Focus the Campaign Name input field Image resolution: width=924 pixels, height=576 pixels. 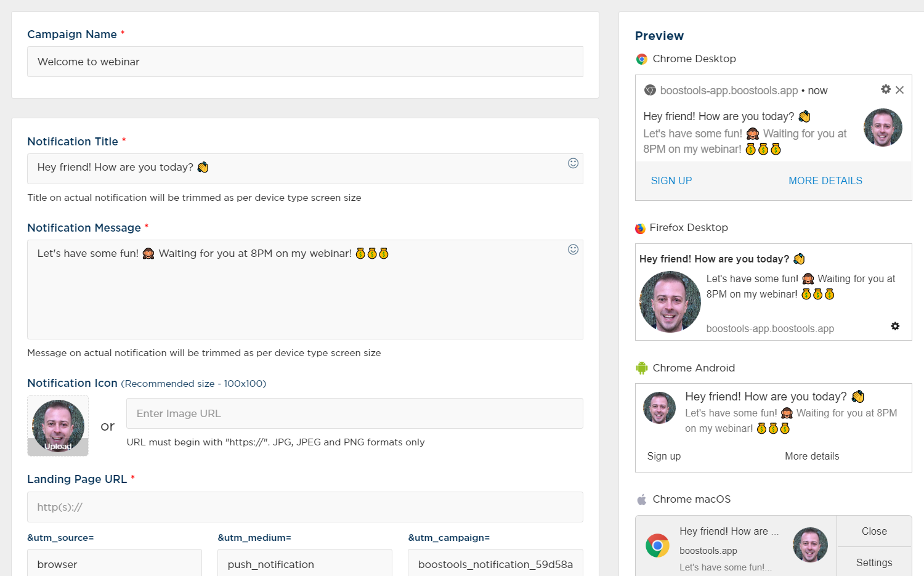pos(305,62)
